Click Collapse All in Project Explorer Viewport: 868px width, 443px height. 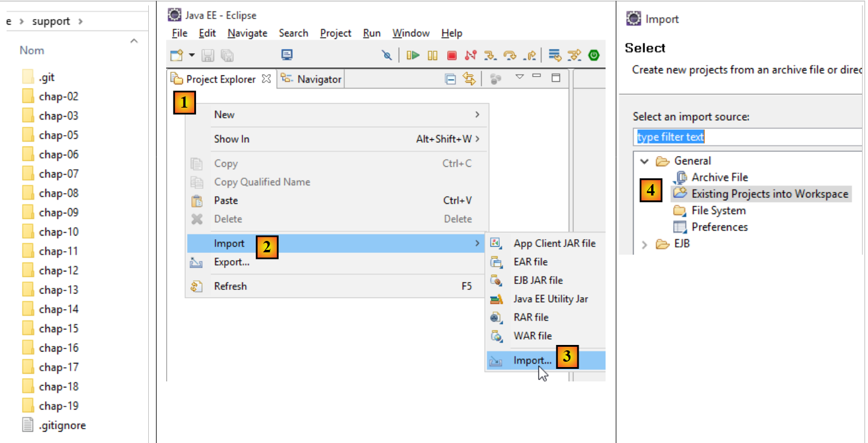point(451,79)
